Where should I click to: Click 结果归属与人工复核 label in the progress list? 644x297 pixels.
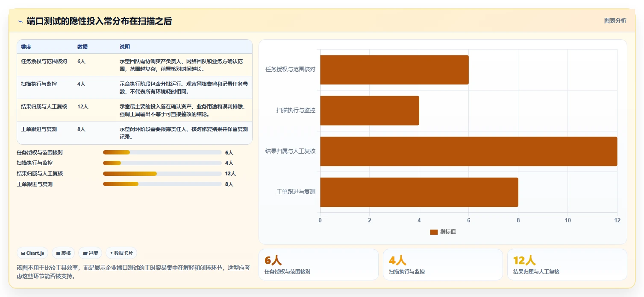pyautogui.click(x=40, y=174)
